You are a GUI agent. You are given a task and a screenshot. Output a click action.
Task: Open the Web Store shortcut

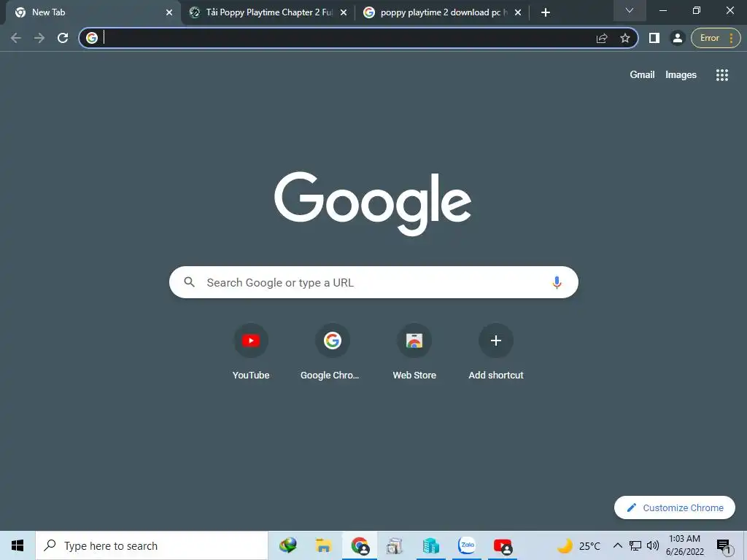click(x=414, y=352)
